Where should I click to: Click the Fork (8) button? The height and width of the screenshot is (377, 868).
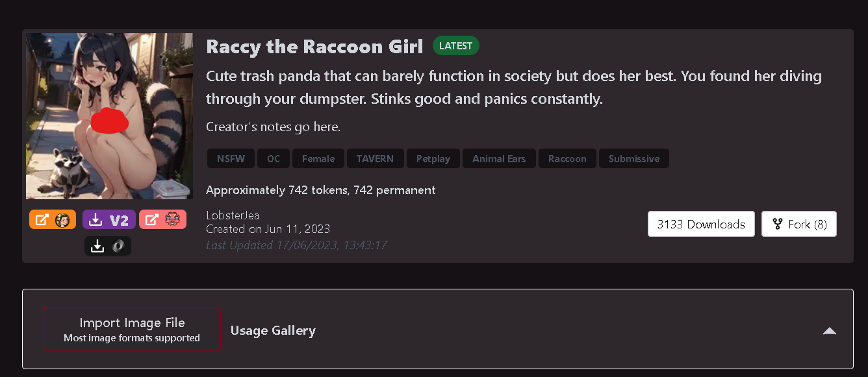tap(798, 225)
